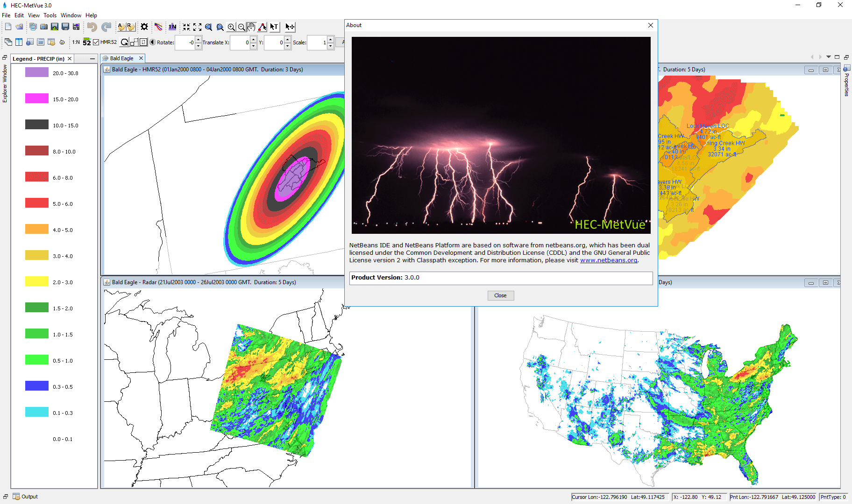Screen dimensions: 852x504
Task: Minimize the Legend panel
Action: click(92, 59)
